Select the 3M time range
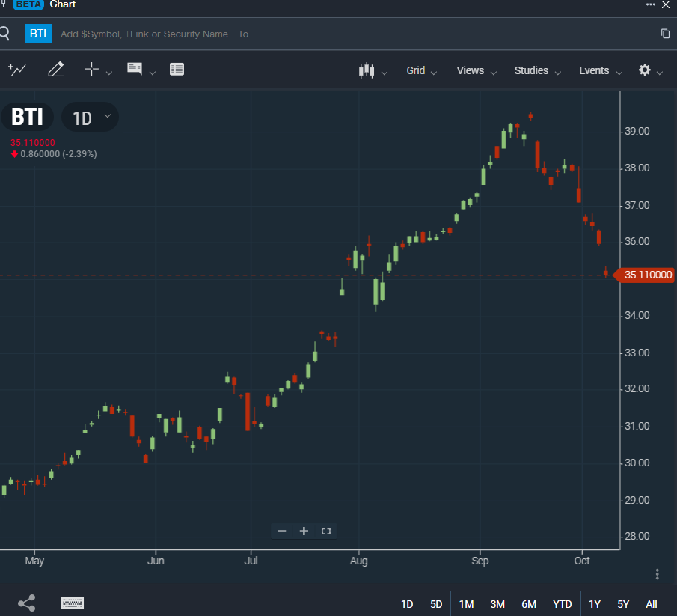Viewport: 677px width, 616px height. point(497,604)
